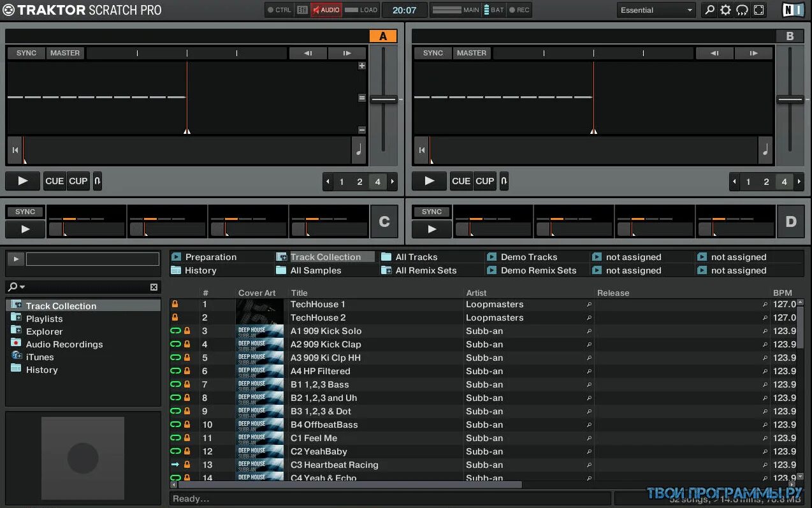Open the All Remix Sets favorite
This screenshot has width=812, height=508.
426,270
